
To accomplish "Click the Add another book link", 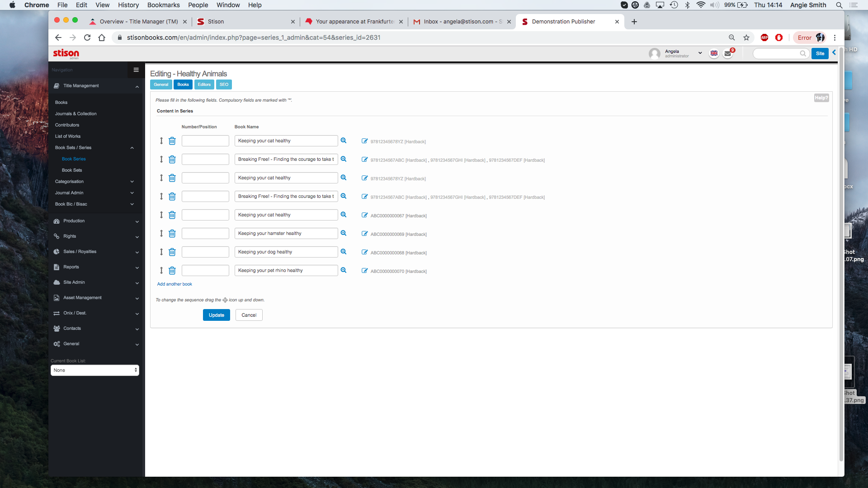I will 175,284.
